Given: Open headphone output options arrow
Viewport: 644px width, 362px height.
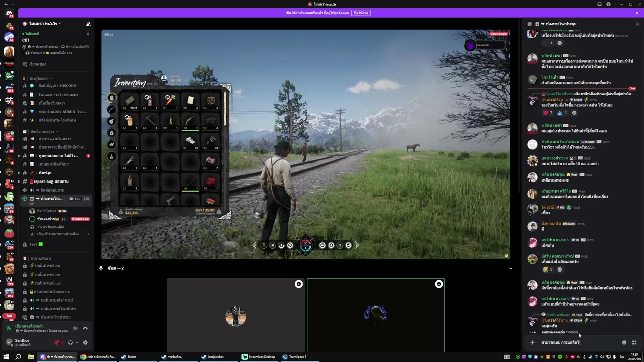Looking at the screenshot, I should [x=76, y=343].
